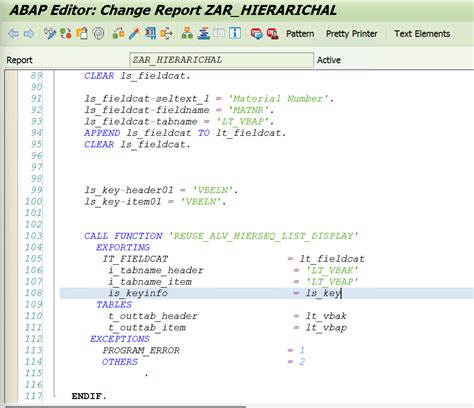Screen dimensions: 474x408
Task: Click 'ls_key-item01' on line 100
Action: (123, 202)
